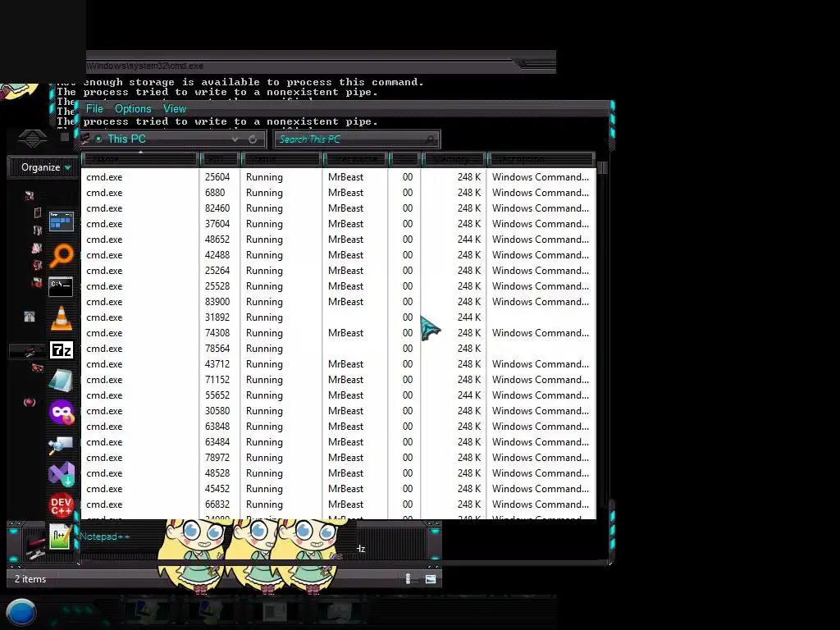Open the Dev-C++ icon
840x630 pixels.
tap(61, 505)
